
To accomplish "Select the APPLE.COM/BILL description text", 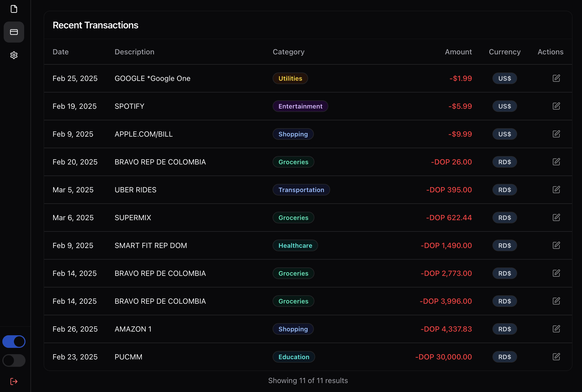I will click(144, 134).
